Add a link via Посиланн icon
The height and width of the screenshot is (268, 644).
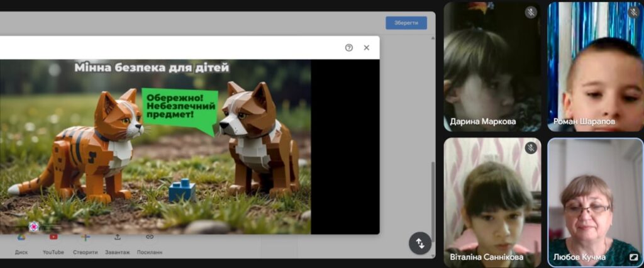(150, 237)
